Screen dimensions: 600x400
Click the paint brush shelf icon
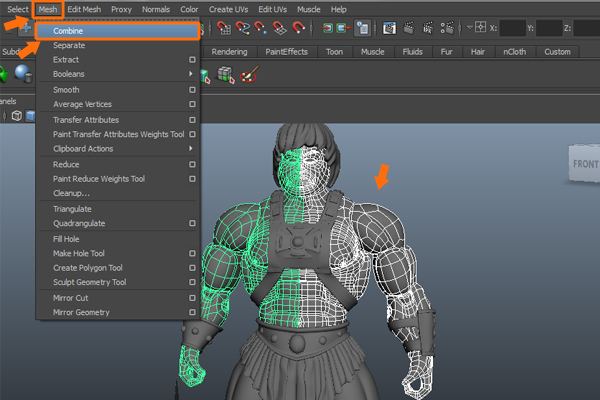[250, 74]
